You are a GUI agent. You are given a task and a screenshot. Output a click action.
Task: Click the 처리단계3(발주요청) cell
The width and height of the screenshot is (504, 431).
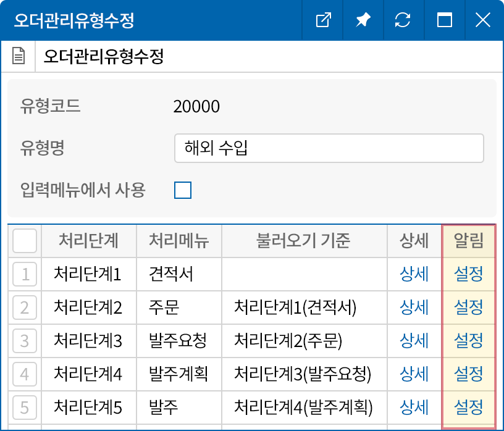(x=303, y=374)
